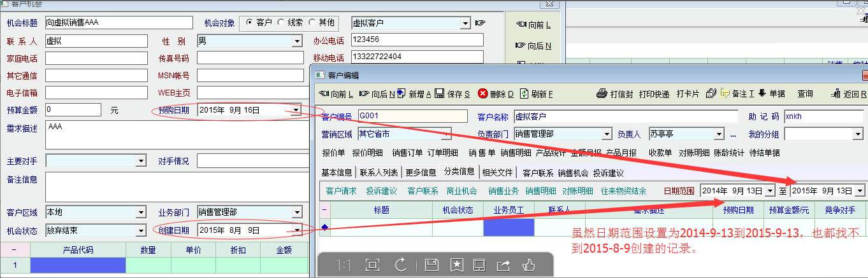Click the save floppy icon labeled 保存
This screenshot has width=868, height=278.
point(439,94)
